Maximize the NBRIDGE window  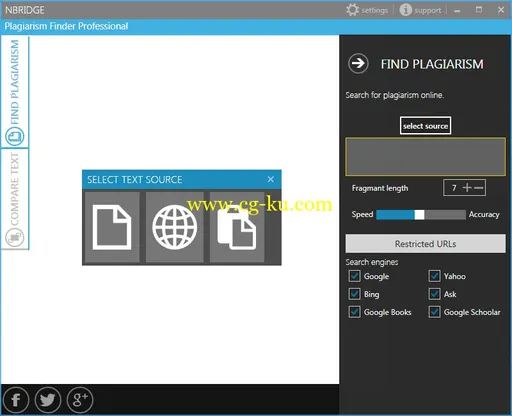(x=479, y=10)
